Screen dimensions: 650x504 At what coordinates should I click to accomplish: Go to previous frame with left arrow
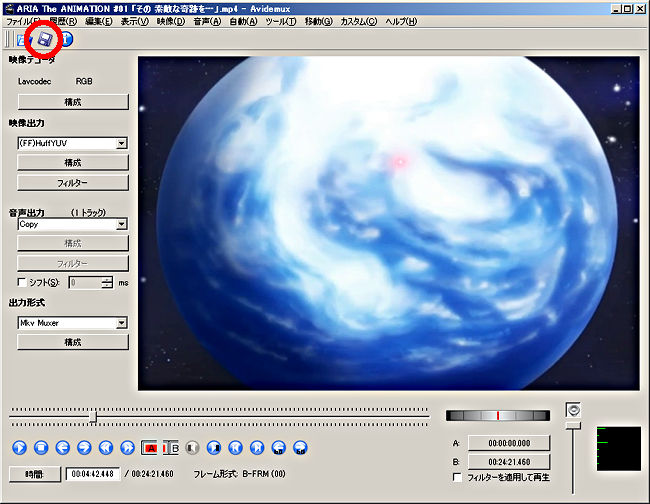(x=63, y=448)
